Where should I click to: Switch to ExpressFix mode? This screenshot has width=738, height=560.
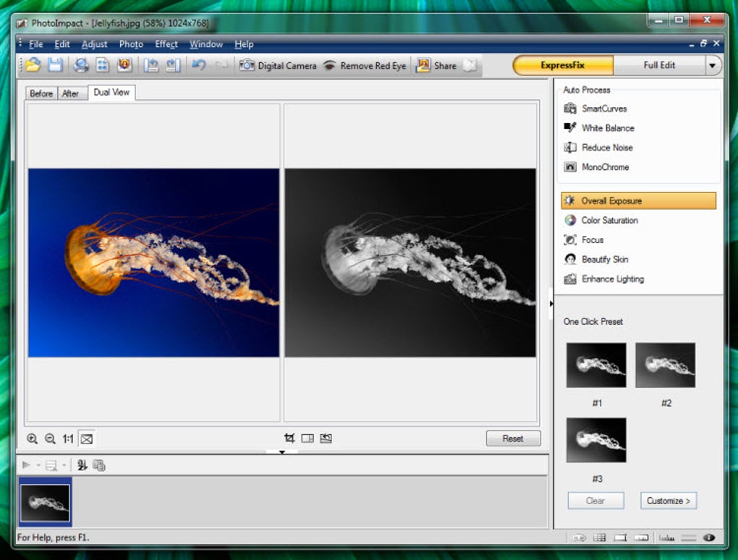(563, 65)
